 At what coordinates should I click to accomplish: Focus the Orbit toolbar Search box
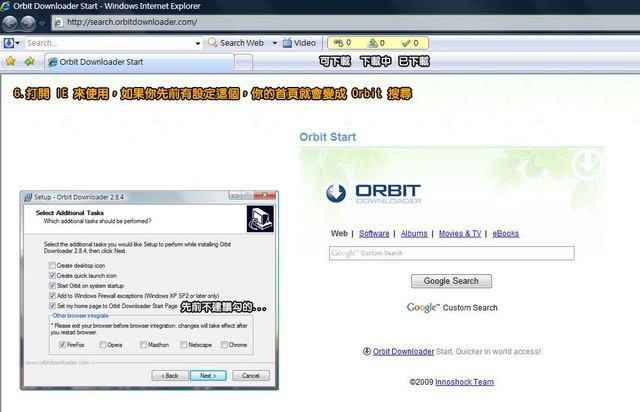click(109, 43)
